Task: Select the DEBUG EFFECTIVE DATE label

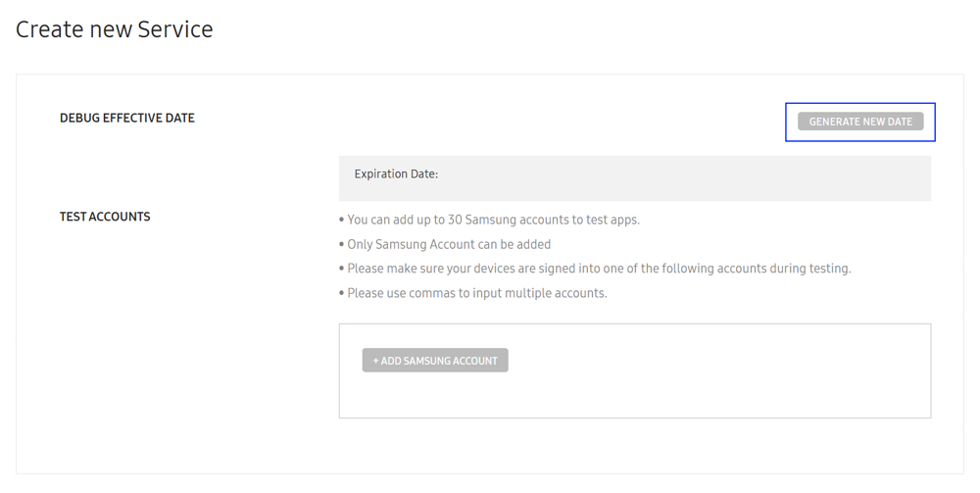Action: coord(126,118)
